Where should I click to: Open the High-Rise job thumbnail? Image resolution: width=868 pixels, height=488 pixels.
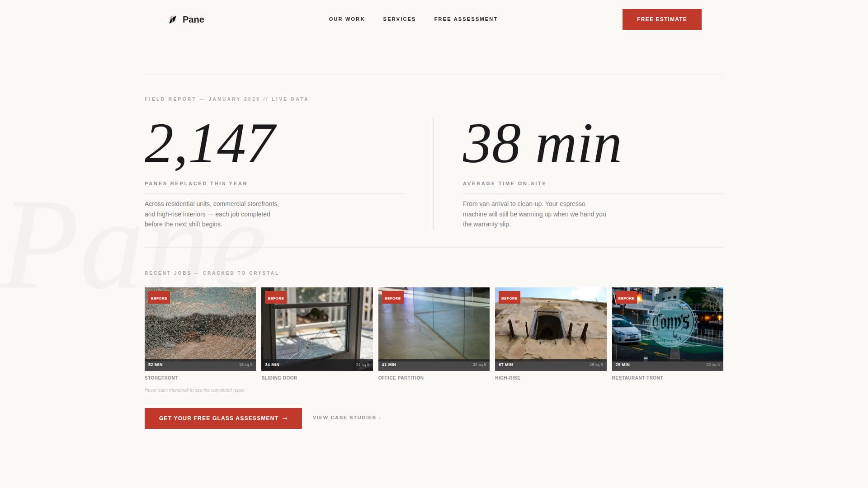click(x=551, y=329)
